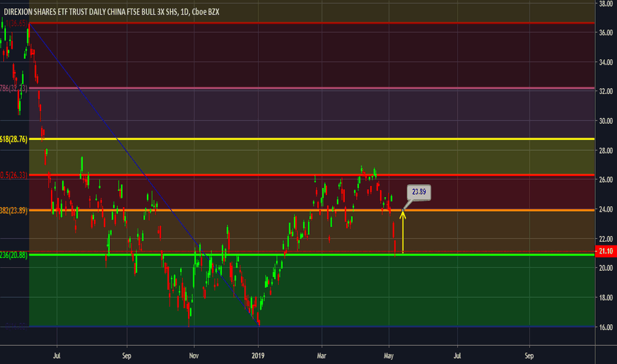Select the 382(23.89) orange level label
The width and height of the screenshot is (617, 364).
pos(14,210)
